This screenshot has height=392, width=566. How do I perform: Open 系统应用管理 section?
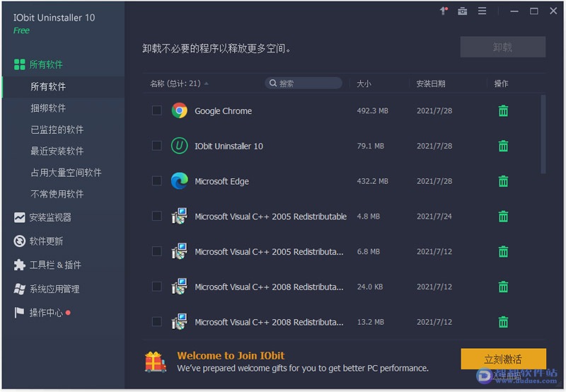[47, 289]
